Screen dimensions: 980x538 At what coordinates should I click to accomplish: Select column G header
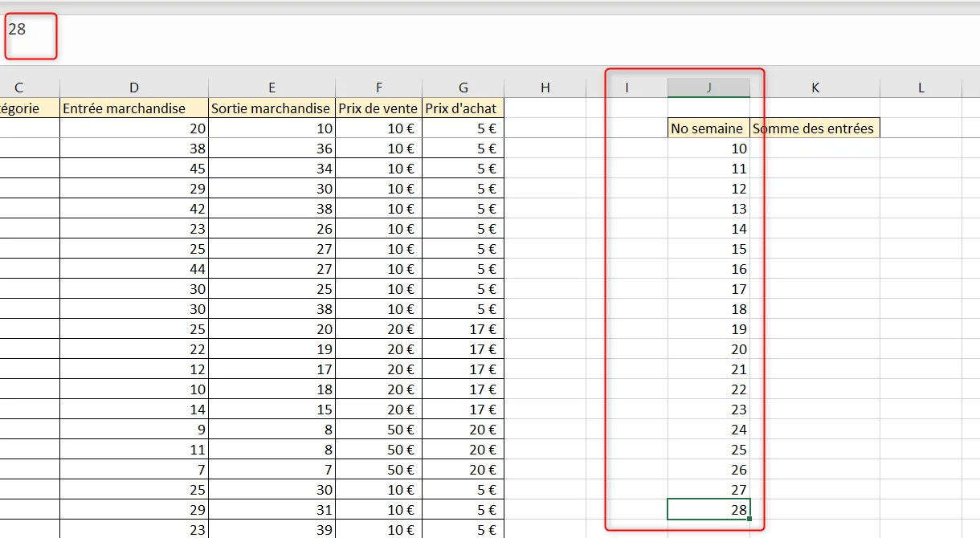coord(463,88)
